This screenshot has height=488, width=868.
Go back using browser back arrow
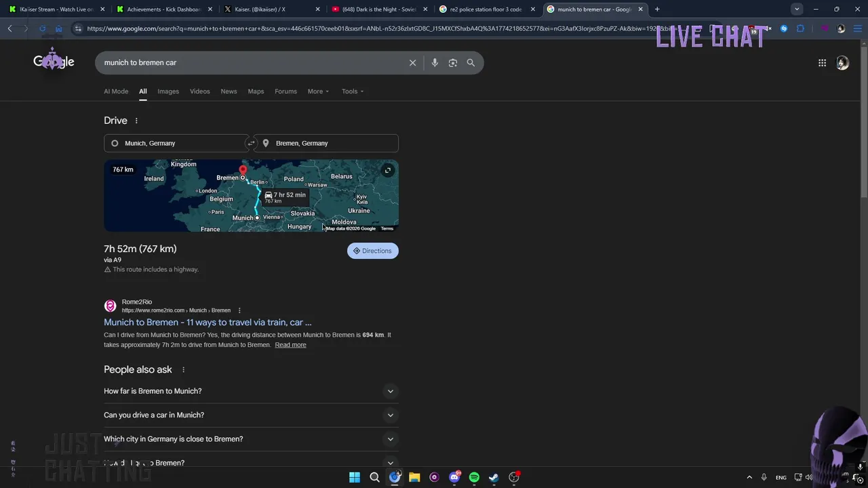pos(9,28)
